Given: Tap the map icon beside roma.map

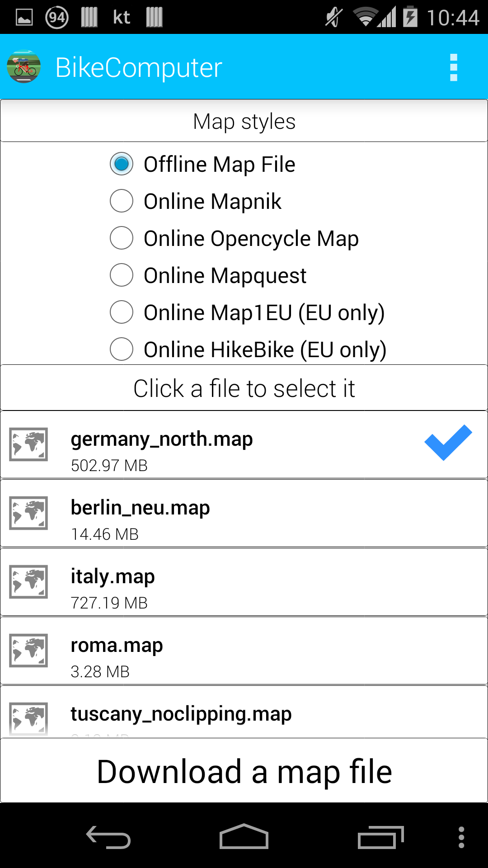Looking at the screenshot, I should point(28,651).
